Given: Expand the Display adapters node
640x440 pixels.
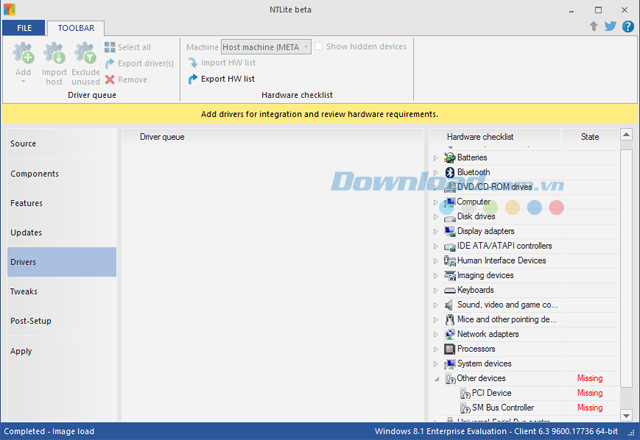Looking at the screenshot, I should coord(436,231).
